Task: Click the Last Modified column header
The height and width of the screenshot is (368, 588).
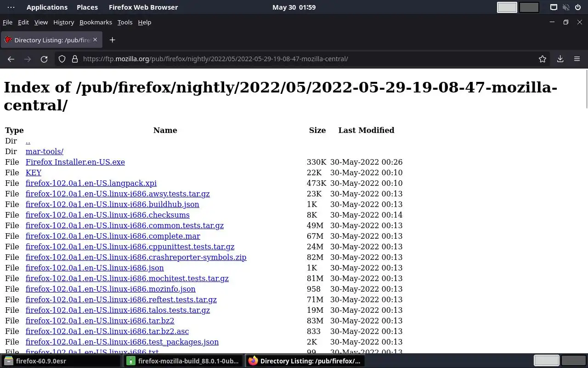Action: [366, 130]
